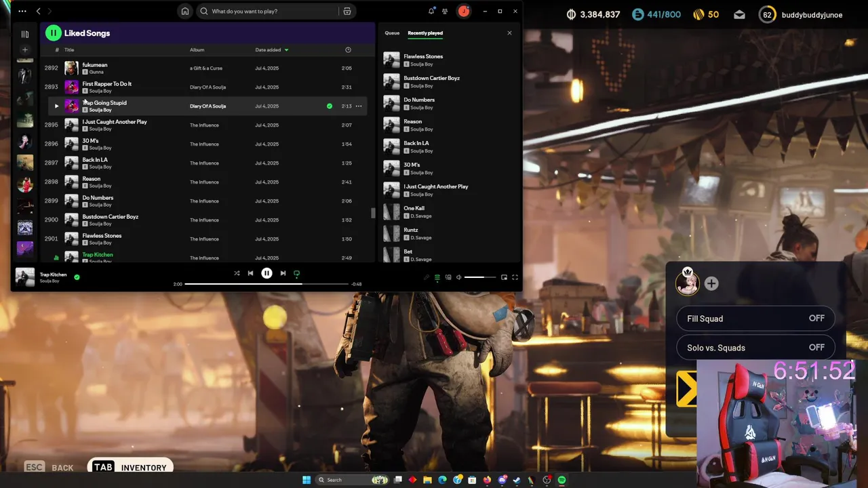Seek in the song progress bar
868x488 pixels.
pyautogui.click(x=266, y=284)
